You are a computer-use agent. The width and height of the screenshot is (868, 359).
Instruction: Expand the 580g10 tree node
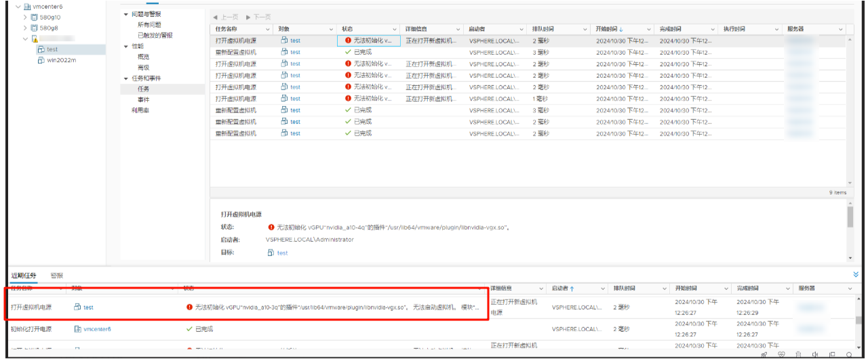coord(25,18)
